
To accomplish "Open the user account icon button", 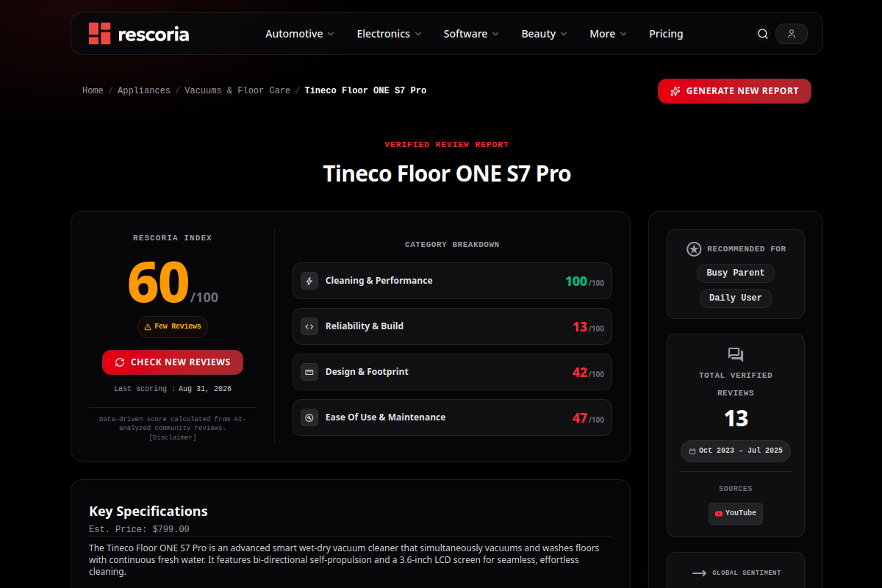I will (792, 34).
